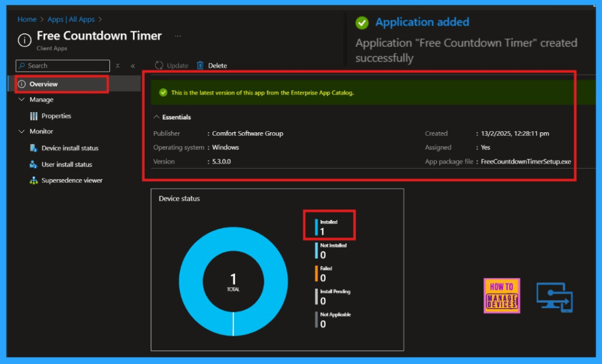
Task: Click the Update refresh icon
Action: [x=159, y=66]
